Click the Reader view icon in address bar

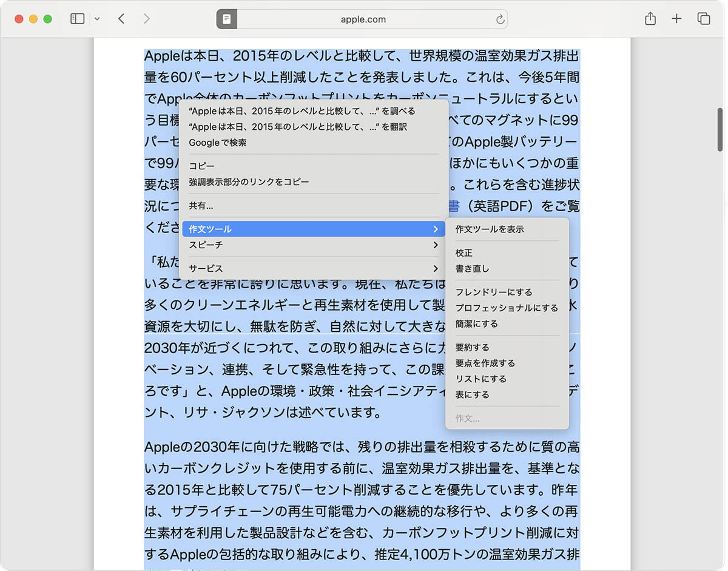[227, 19]
